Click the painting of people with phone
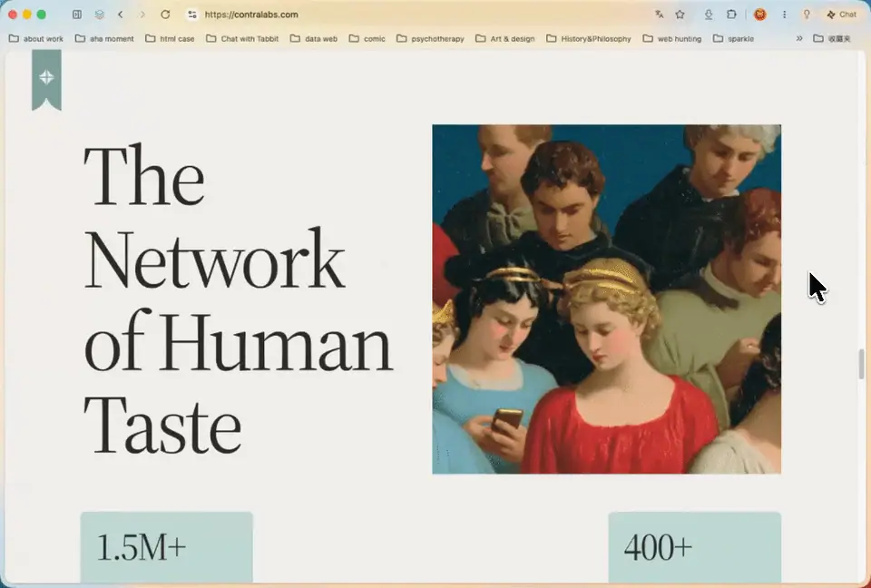Image resolution: width=871 pixels, height=588 pixels. click(607, 299)
